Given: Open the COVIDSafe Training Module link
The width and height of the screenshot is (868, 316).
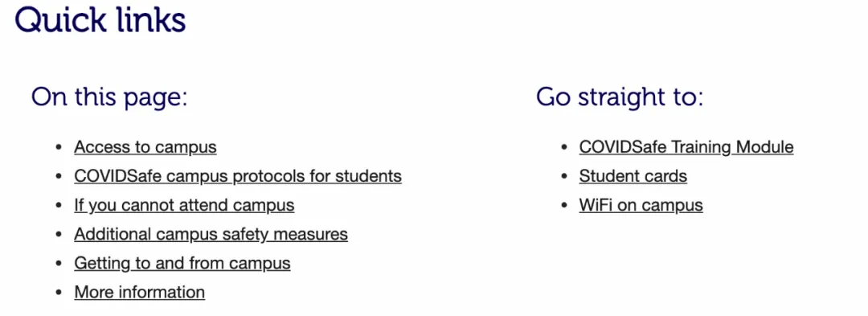Looking at the screenshot, I should (686, 147).
